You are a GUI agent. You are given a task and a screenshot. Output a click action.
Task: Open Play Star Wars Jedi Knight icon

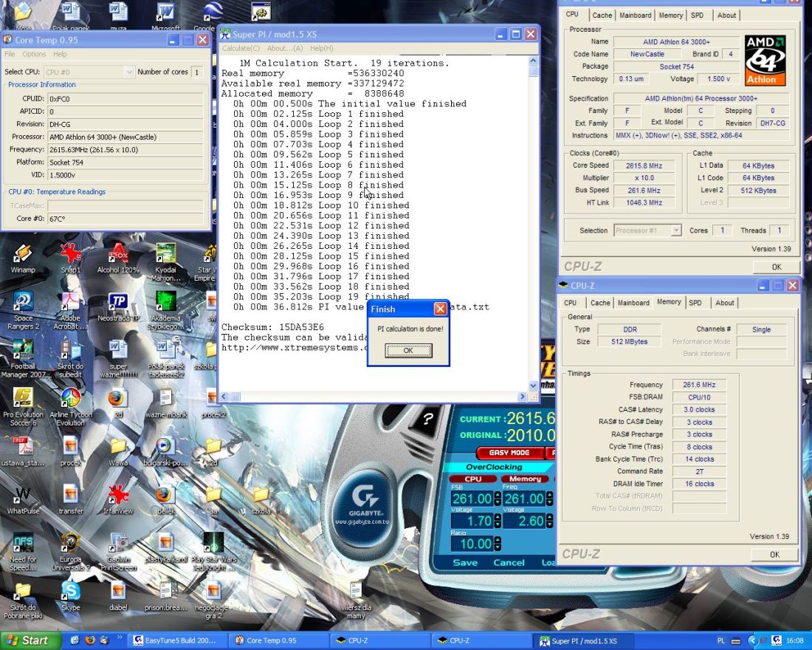(213, 552)
